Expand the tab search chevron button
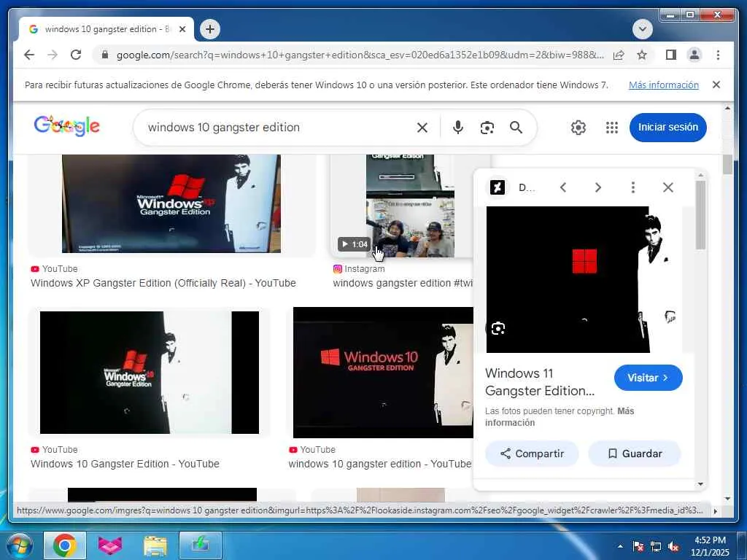The height and width of the screenshot is (560, 747). 642,29
